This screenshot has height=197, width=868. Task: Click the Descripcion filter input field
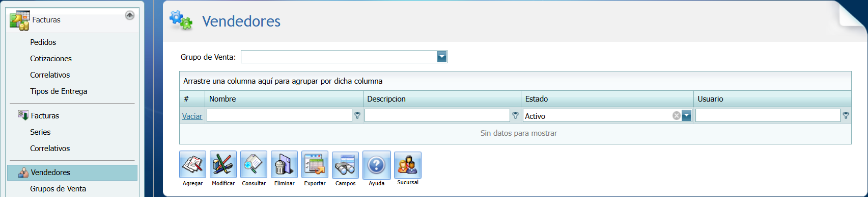[x=437, y=116]
